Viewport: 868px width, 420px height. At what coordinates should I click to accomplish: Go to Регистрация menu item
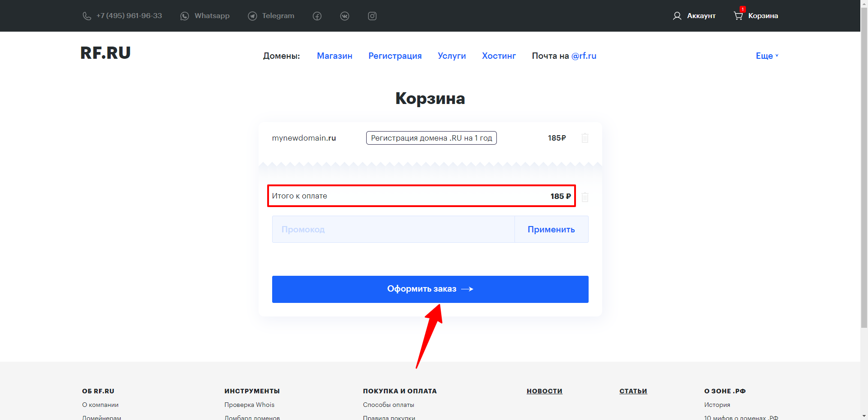tap(395, 56)
